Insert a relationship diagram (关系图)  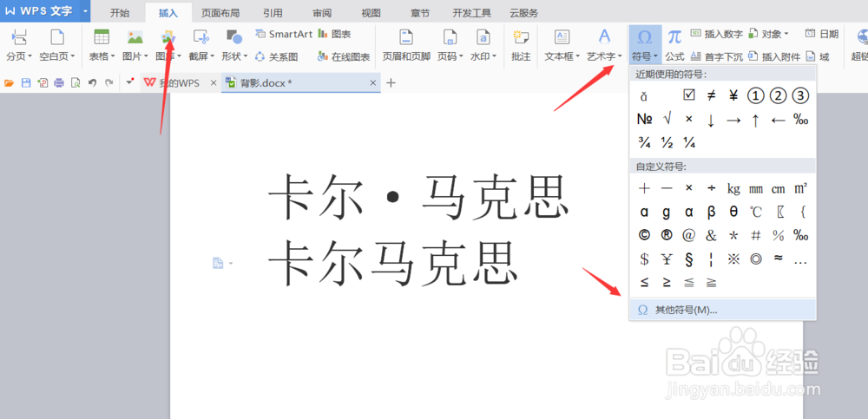pyautogui.click(x=276, y=56)
